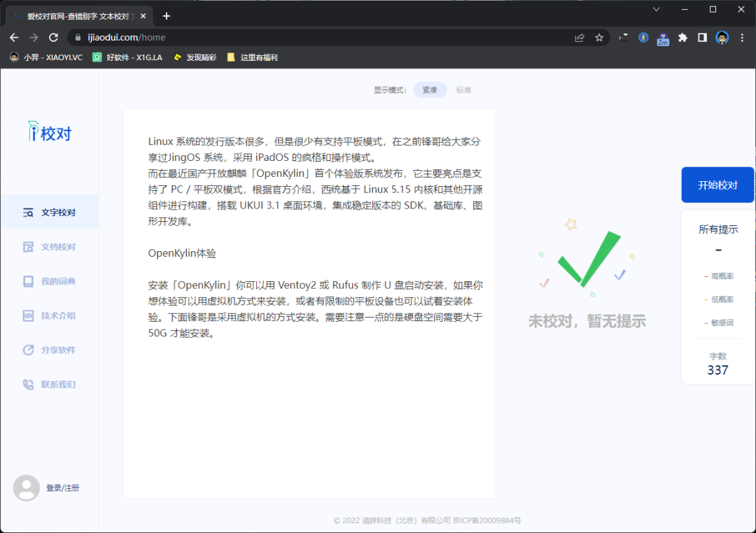Viewport: 756px width, 533px height.
Task: Click the 爱校对 logo
Action: 49,131
